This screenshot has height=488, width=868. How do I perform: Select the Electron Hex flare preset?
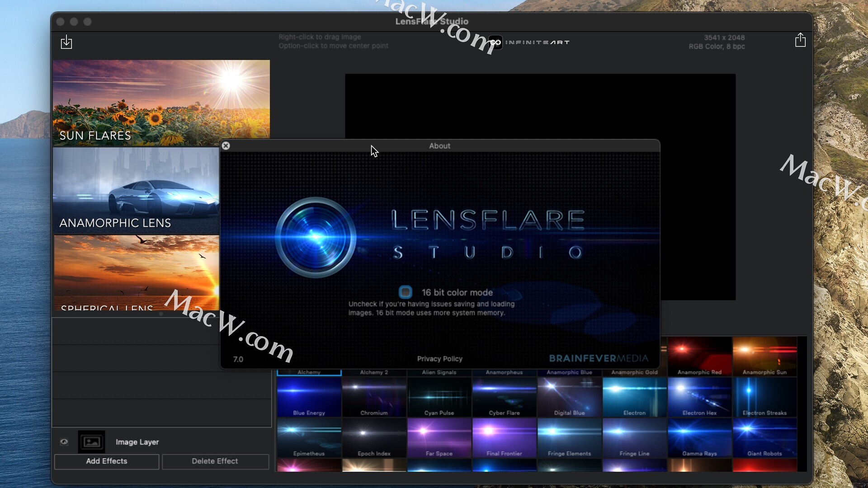699,397
